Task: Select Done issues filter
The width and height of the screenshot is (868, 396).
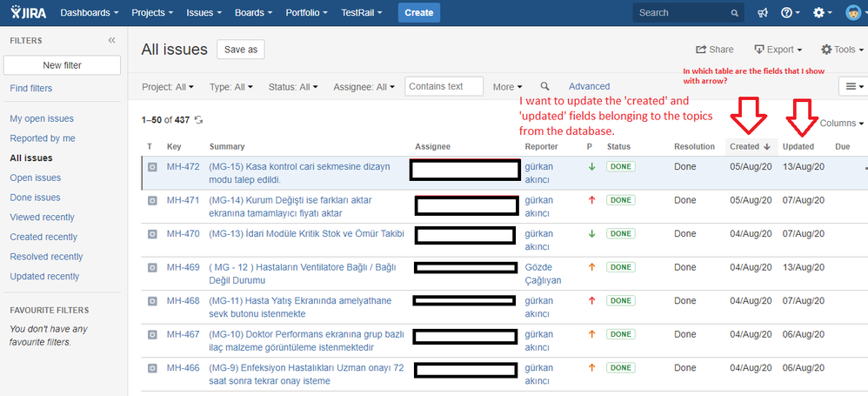Action: tap(35, 198)
